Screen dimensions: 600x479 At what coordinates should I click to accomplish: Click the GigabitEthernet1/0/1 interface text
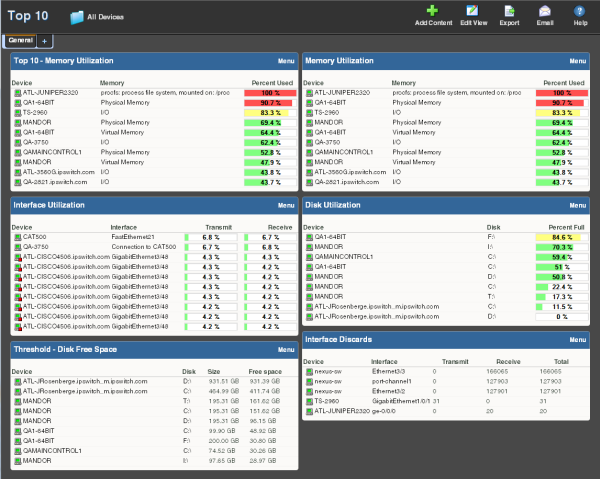point(401,401)
